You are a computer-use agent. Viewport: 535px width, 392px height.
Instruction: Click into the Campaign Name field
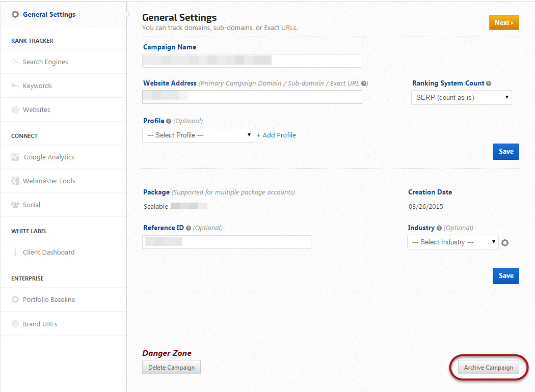[252, 61]
